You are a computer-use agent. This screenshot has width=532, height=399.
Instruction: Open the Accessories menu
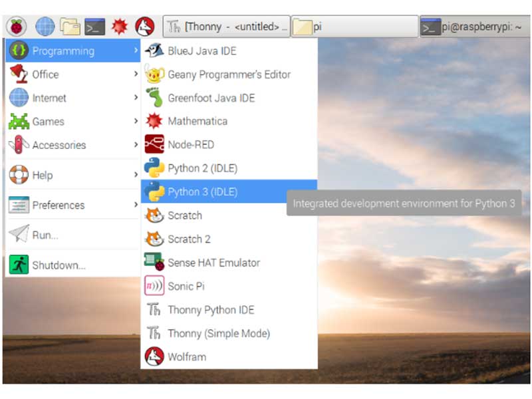click(x=59, y=145)
